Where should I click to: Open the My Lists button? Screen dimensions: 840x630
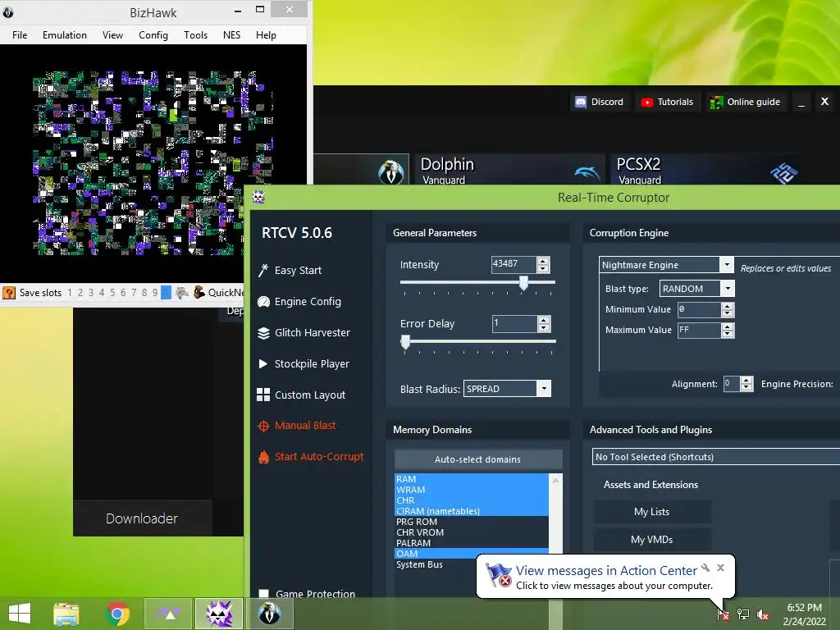(x=652, y=512)
